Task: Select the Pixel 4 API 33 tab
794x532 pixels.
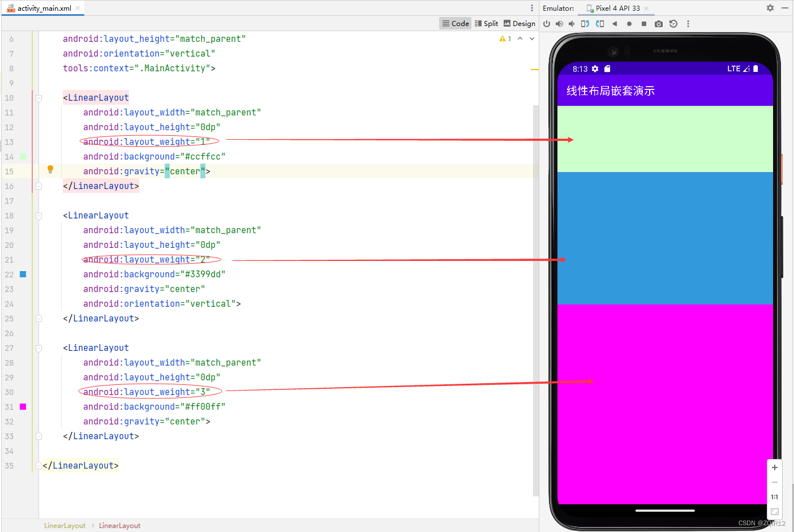Action: pyautogui.click(x=617, y=8)
